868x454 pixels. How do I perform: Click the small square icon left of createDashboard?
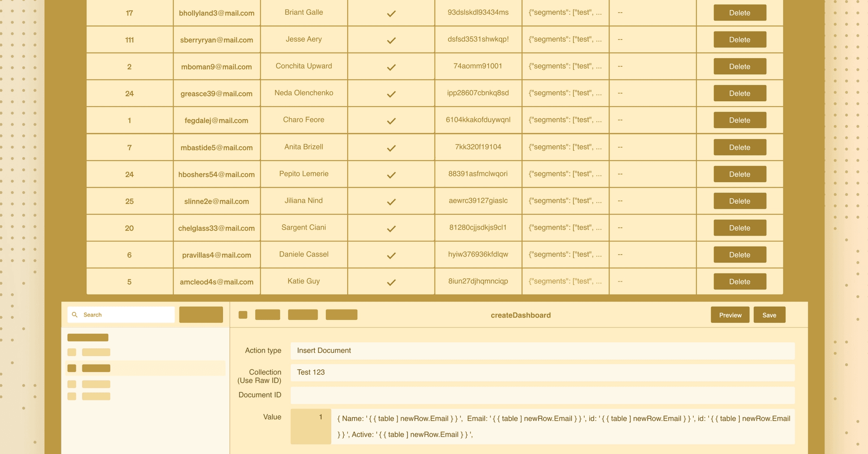pyautogui.click(x=243, y=315)
